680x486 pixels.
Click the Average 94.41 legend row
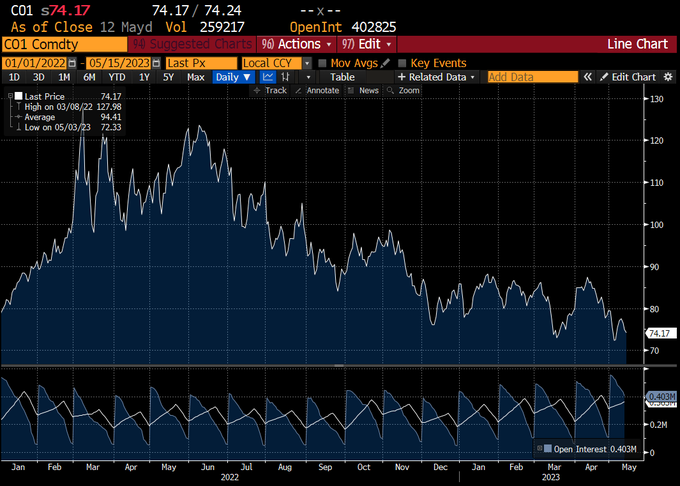click(x=73, y=117)
